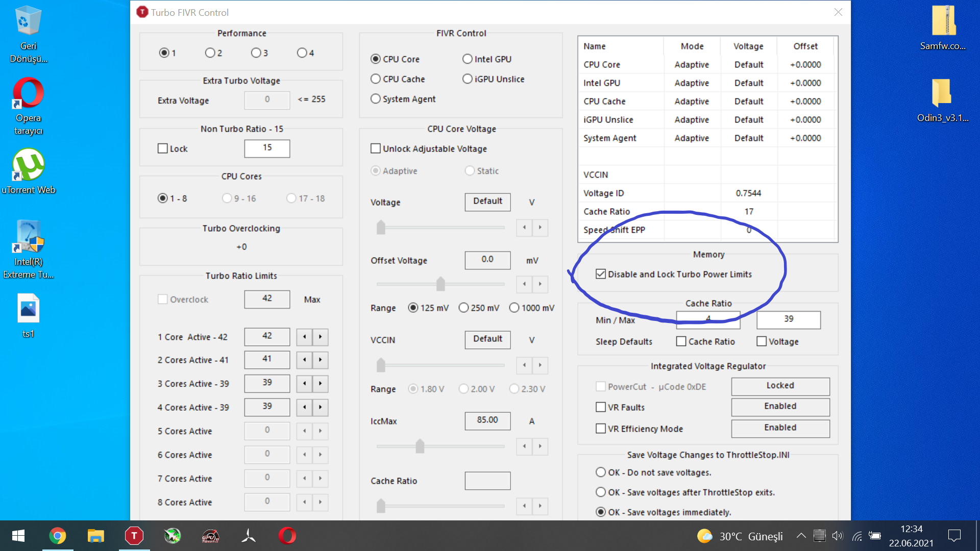Open GPU Tweak icon in taskbar
Image resolution: width=980 pixels, height=551 pixels.
210,536
